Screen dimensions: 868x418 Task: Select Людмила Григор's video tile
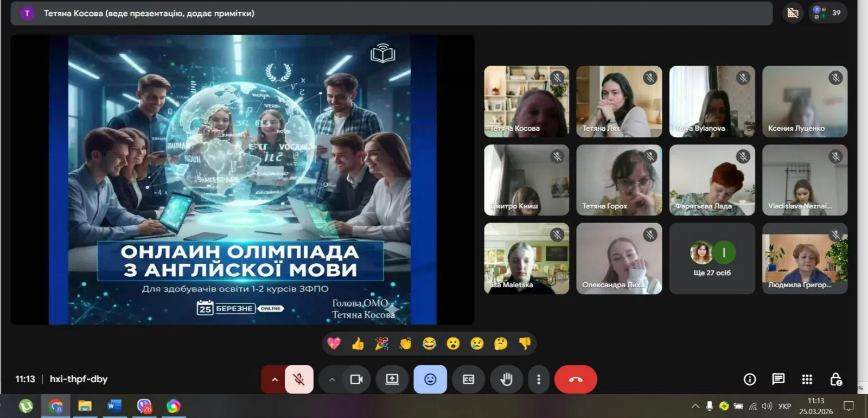pyautogui.click(x=805, y=258)
